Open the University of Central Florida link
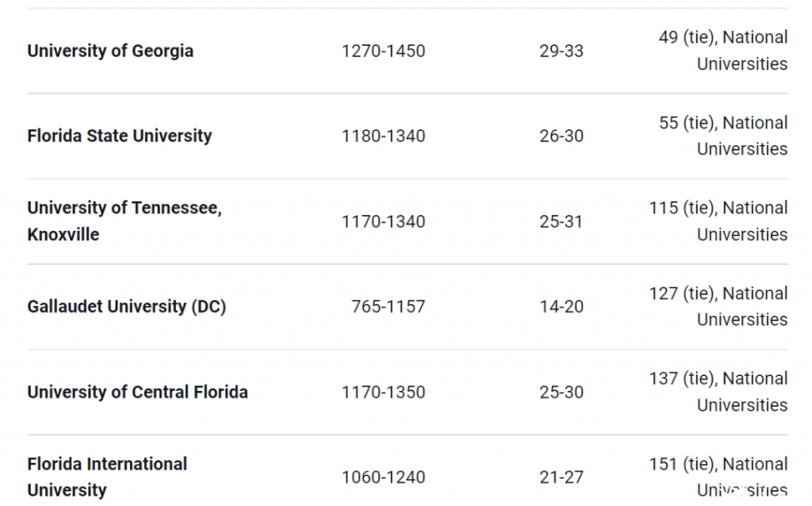 [138, 392]
